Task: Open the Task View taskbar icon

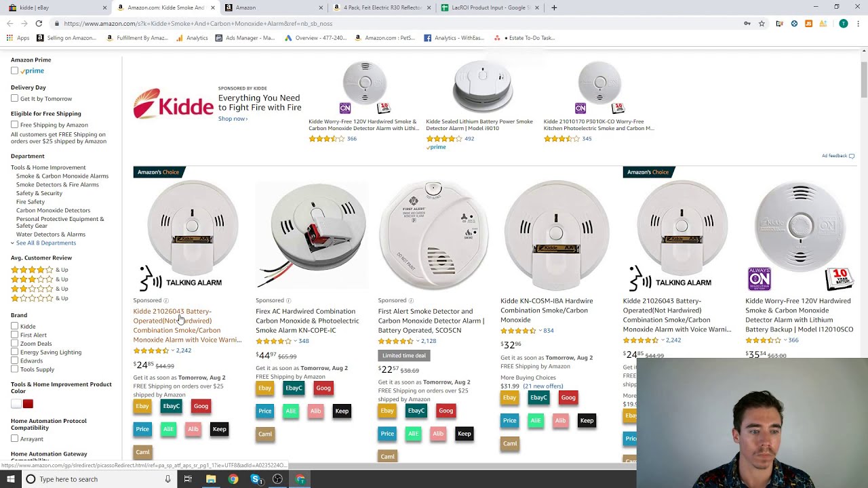Action: click(x=188, y=479)
